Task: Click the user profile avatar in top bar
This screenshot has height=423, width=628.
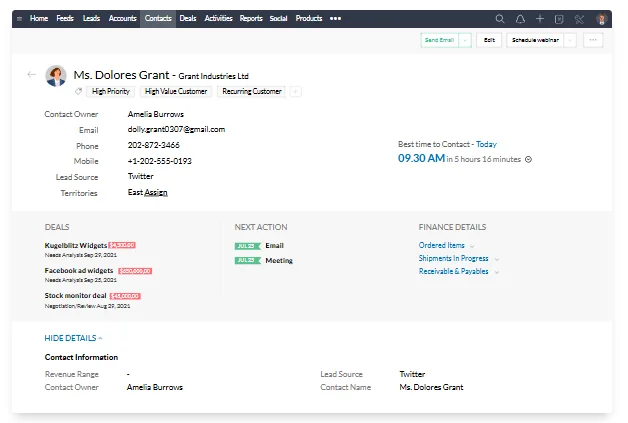Action: click(x=601, y=19)
